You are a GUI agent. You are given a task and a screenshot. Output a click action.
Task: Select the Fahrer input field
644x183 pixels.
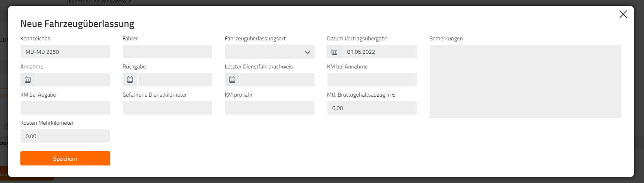point(167,52)
